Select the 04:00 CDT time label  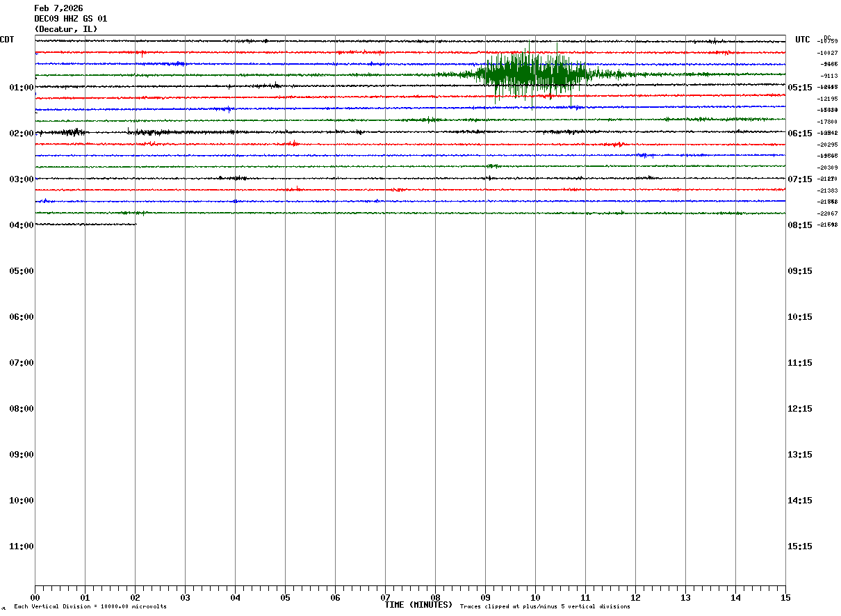coord(22,225)
